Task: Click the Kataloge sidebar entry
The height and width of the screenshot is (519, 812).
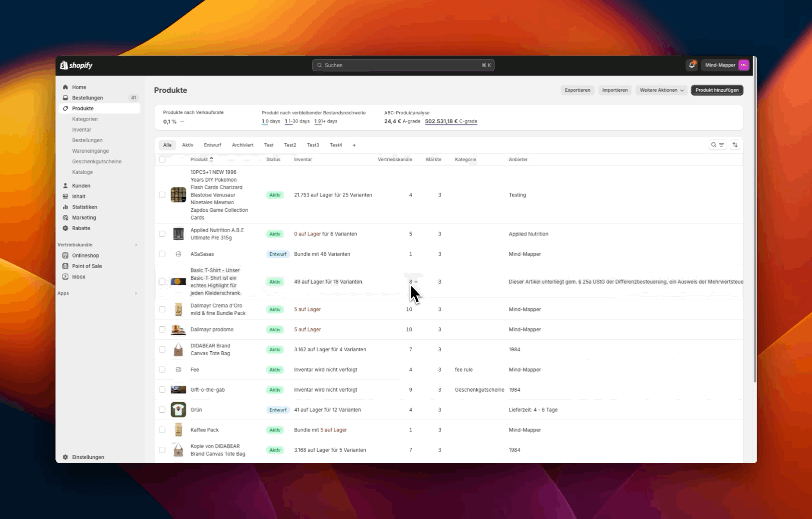Action: click(83, 172)
